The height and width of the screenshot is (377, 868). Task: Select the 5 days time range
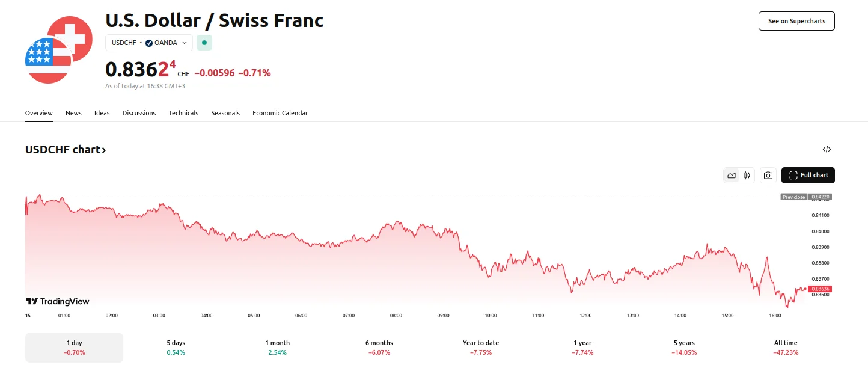pos(176,348)
